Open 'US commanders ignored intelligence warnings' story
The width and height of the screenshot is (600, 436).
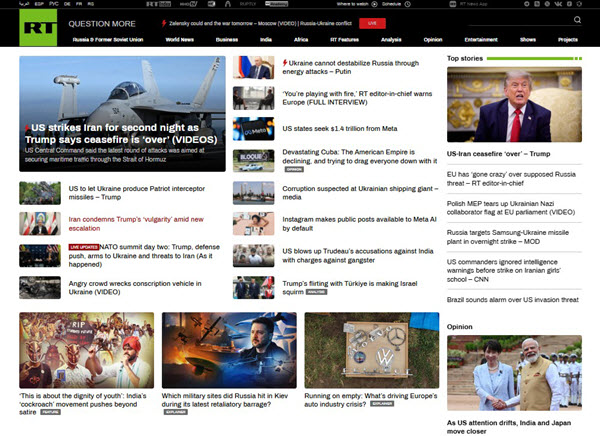pyautogui.click(x=504, y=270)
